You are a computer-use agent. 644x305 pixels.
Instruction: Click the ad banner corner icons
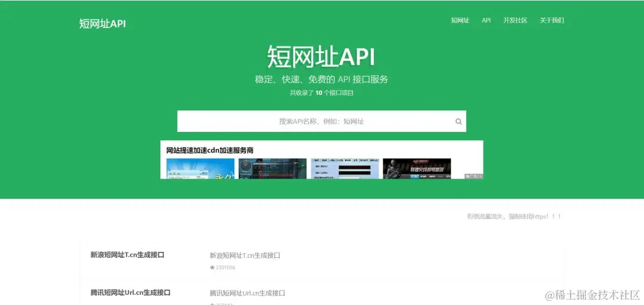coord(474,176)
